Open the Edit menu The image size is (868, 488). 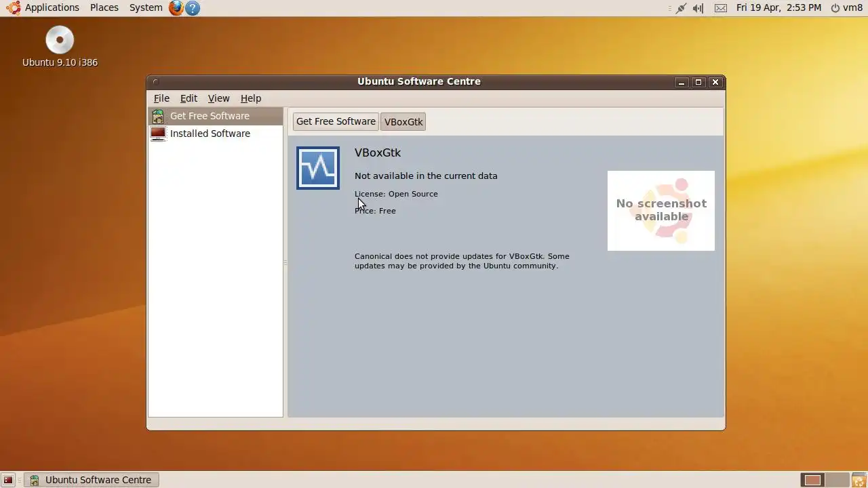point(189,98)
